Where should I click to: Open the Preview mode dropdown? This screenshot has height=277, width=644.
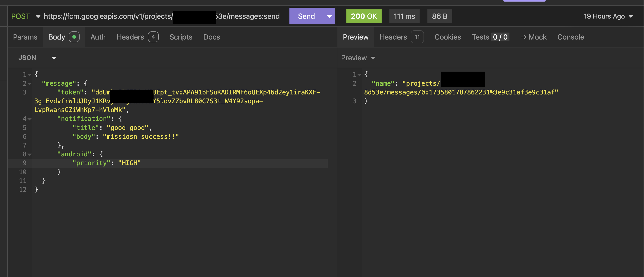(x=358, y=58)
